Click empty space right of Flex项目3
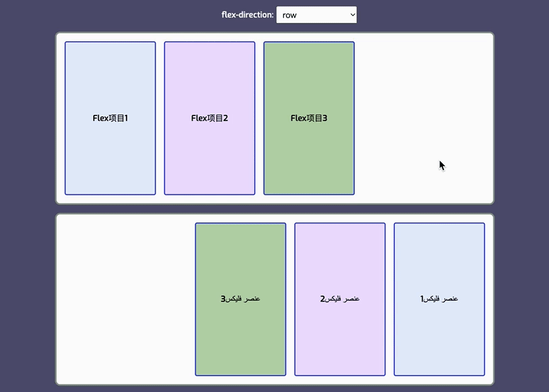 coord(419,101)
